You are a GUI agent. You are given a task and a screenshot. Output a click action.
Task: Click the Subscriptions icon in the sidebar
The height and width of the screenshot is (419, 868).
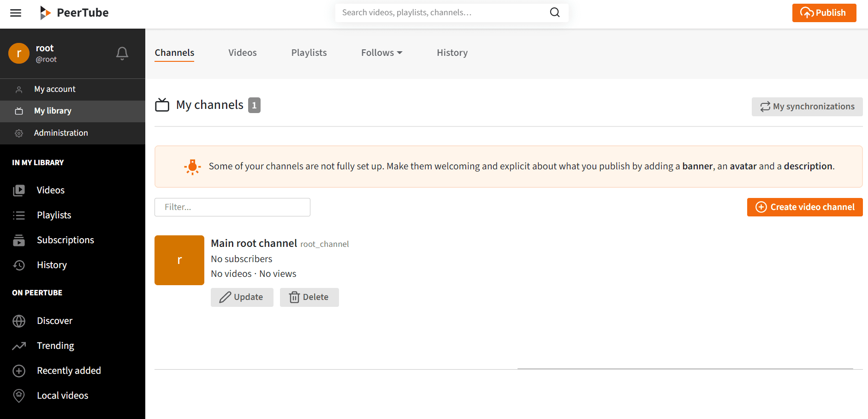coord(18,239)
